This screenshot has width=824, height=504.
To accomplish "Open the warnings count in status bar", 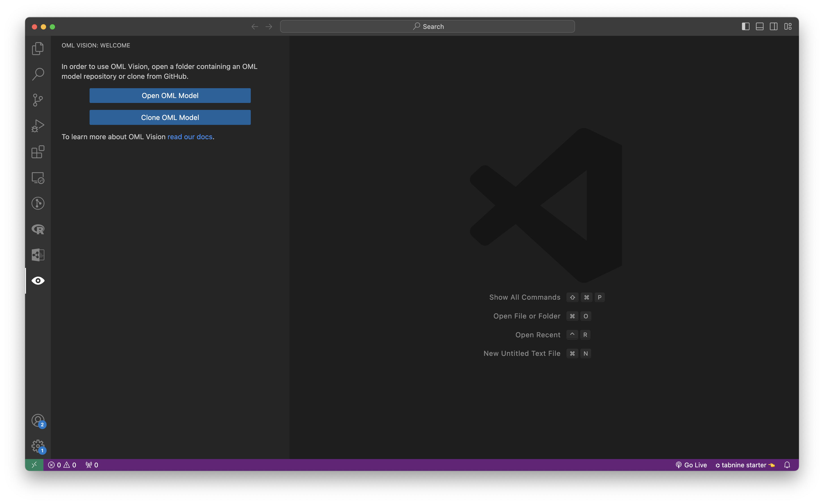I will click(x=70, y=465).
